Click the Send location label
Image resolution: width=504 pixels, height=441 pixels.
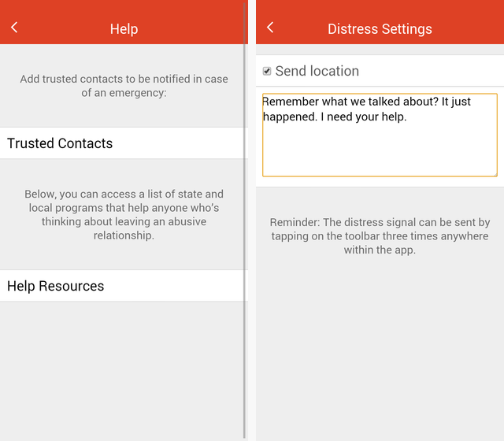pyautogui.click(x=317, y=71)
